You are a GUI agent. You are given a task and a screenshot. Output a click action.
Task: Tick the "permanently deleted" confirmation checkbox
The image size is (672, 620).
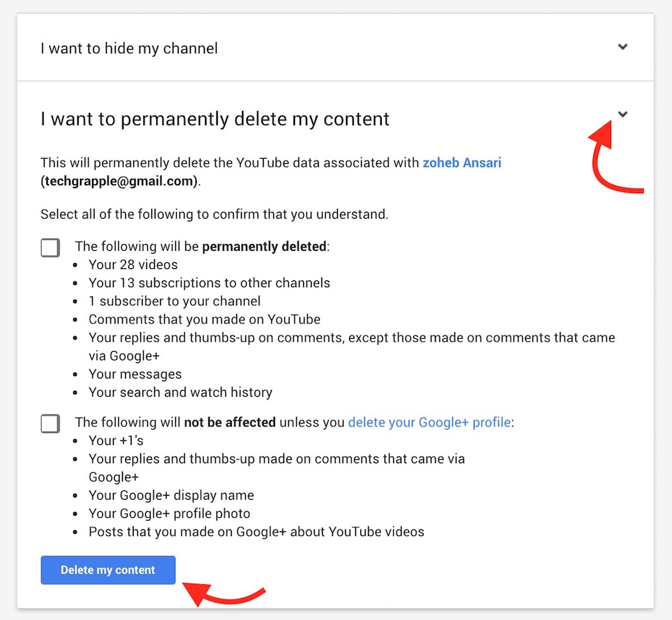(50, 248)
